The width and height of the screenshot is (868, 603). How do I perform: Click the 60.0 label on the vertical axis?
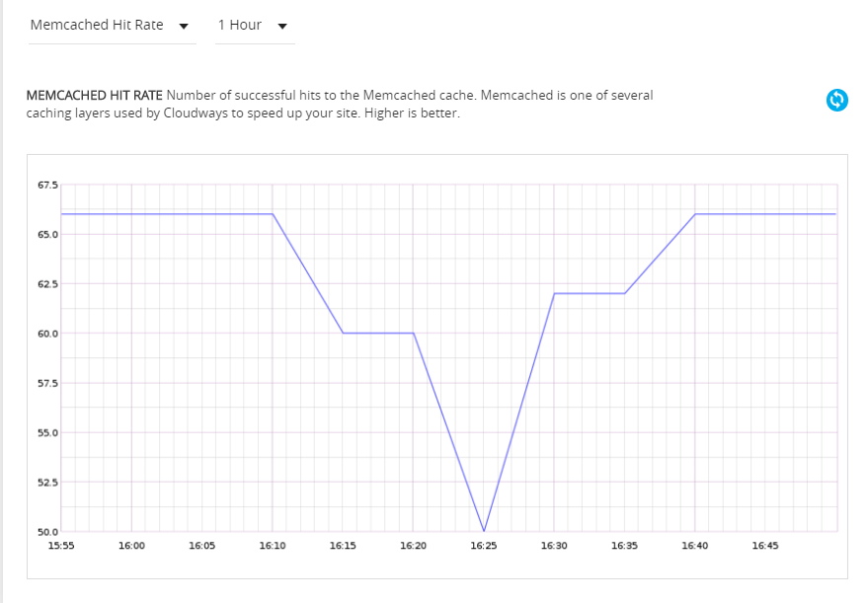tap(48, 334)
